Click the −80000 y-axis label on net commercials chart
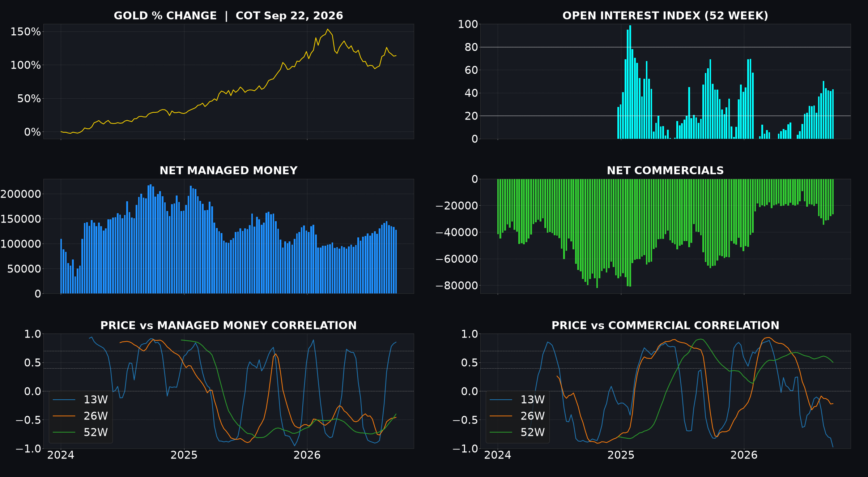The width and height of the screenshot is (868, 477). click(x=457, y=285)
